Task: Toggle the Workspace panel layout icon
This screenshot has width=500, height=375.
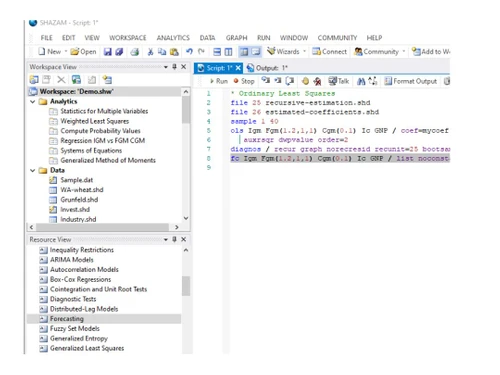Action: pos(244,52)
